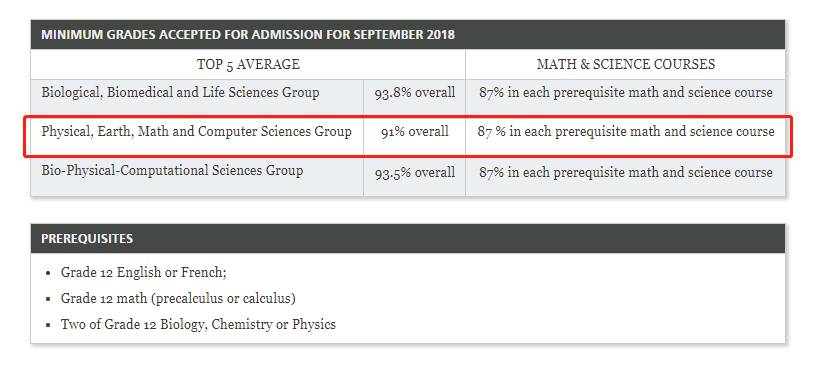Click the Minimum Grades Accepted header bar
826x372 pixels.
(408, 35)
